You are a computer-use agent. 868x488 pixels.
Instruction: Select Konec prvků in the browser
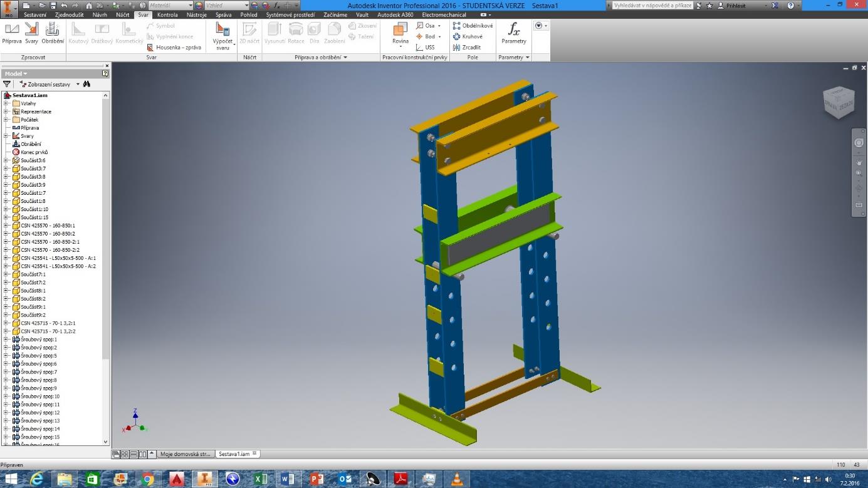[34, 152]
